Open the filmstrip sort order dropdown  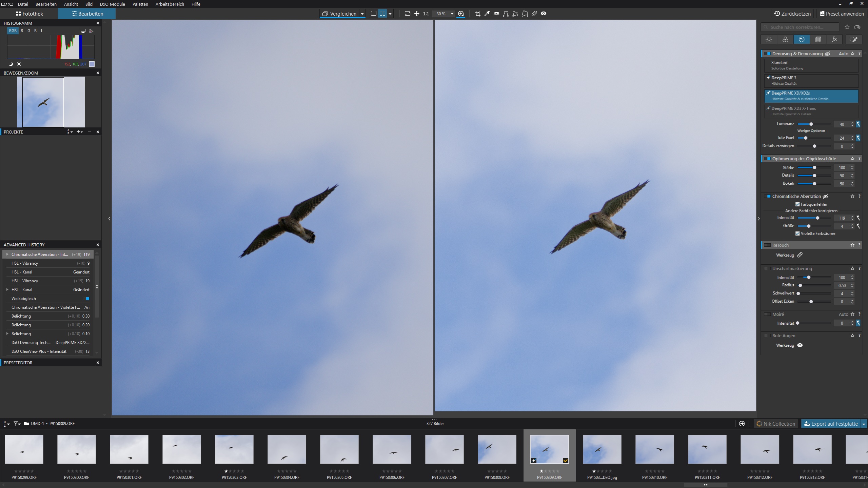tap(6, 424)
